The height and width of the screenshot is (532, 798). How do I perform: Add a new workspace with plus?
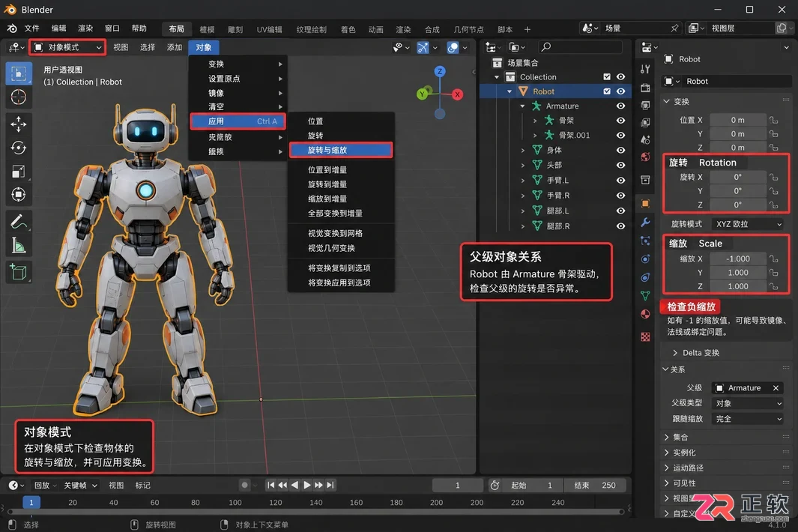pyautogui.click(x=528, y=29)
